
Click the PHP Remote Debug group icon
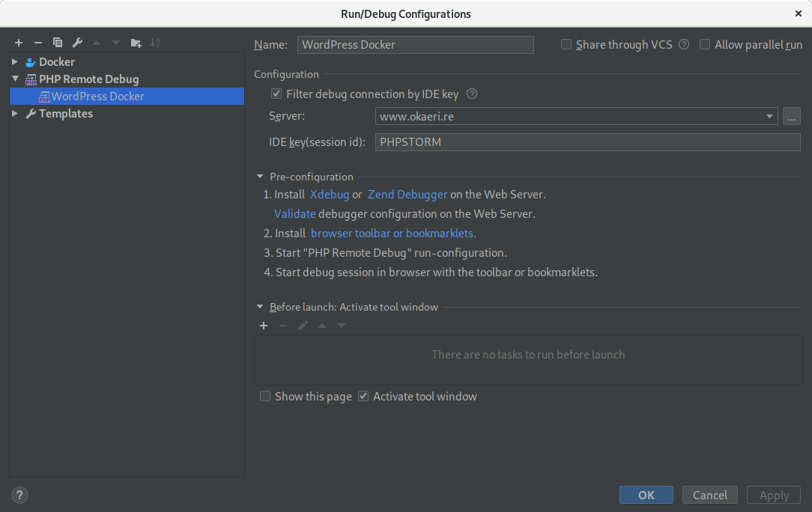tap(31, 79)
